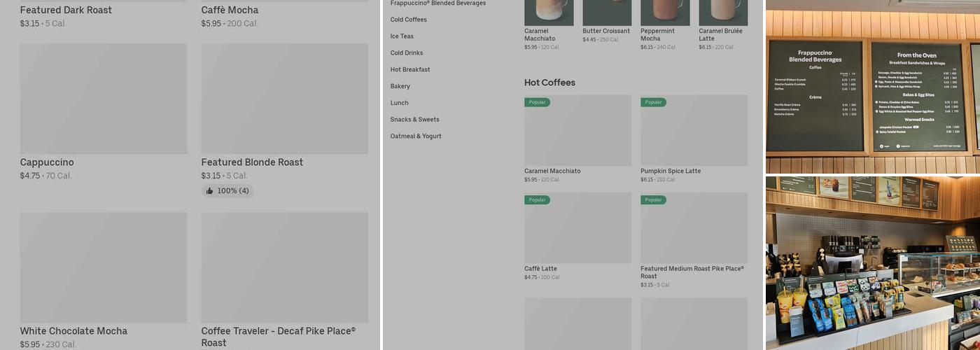Click the Featured Blonde Roast item name
The width and height of the screenshot is (980, 350).
(252, 162)
